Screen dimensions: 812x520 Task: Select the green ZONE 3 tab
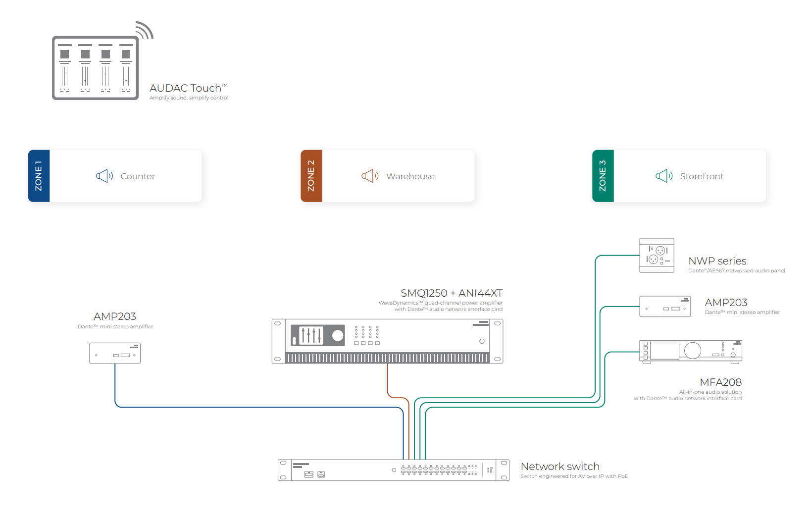tap(603, 176)
